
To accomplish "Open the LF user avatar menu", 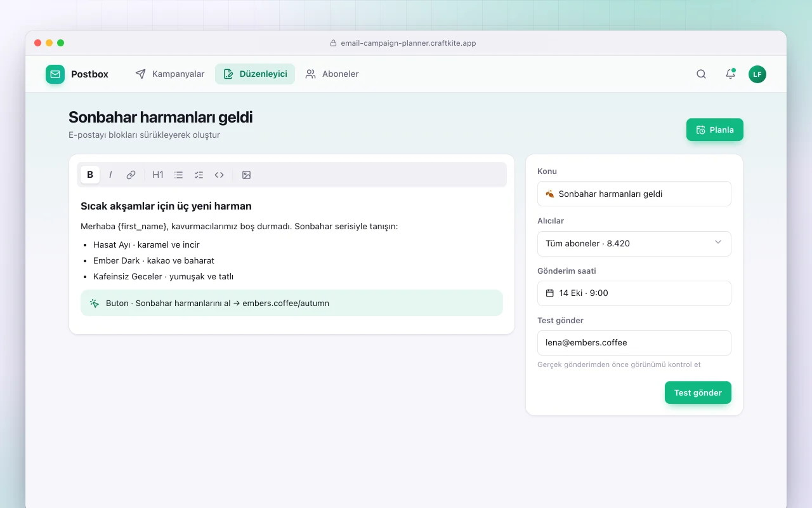I will (757, 74).
